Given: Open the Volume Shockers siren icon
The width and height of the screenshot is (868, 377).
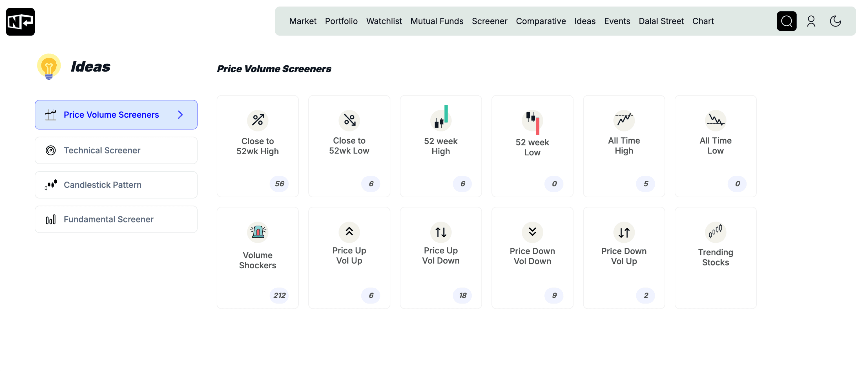Looking at the screenshot, I should click(x=257, y=232).
